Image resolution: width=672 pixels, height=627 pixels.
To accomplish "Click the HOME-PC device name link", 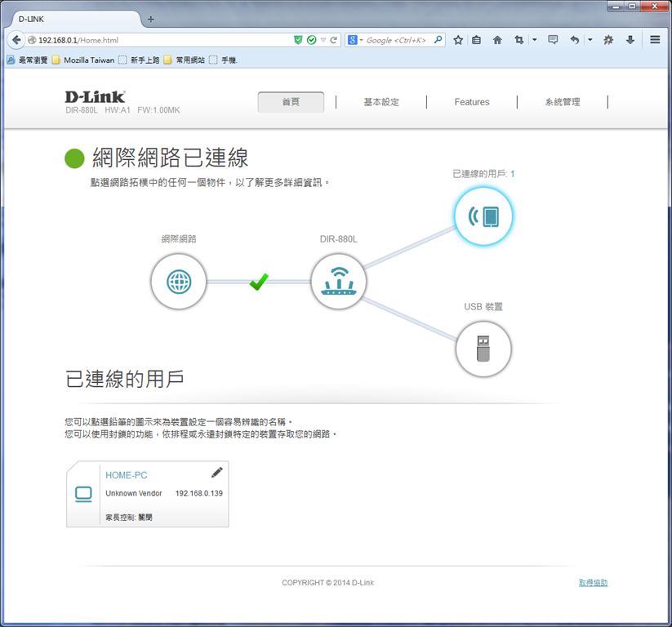I will (x=127, y=475).
